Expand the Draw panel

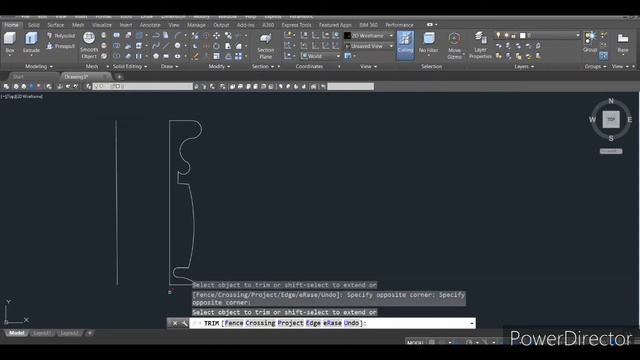click(169, 67)
